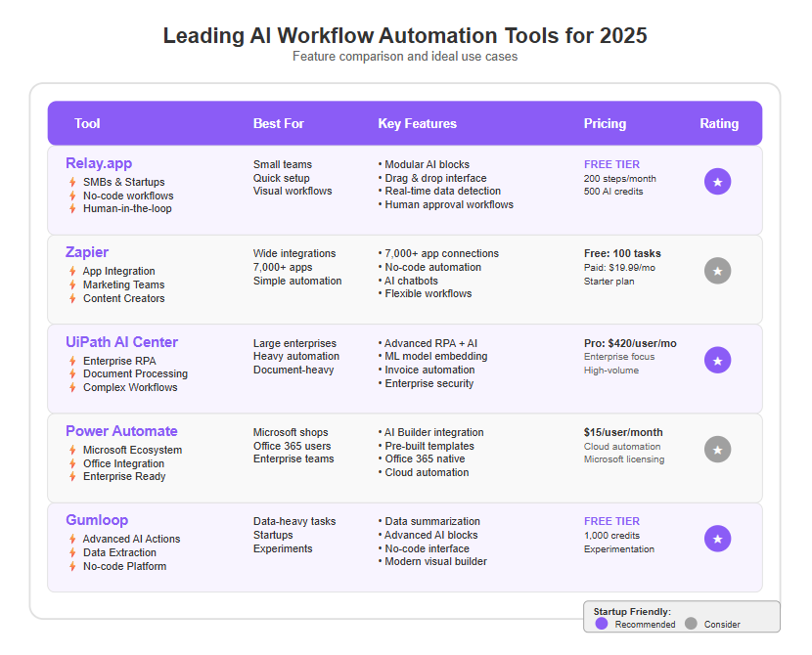Viewport: 812px width, 655px height.
Task: Open the Power Automate tool name
Action: point(121,431)
